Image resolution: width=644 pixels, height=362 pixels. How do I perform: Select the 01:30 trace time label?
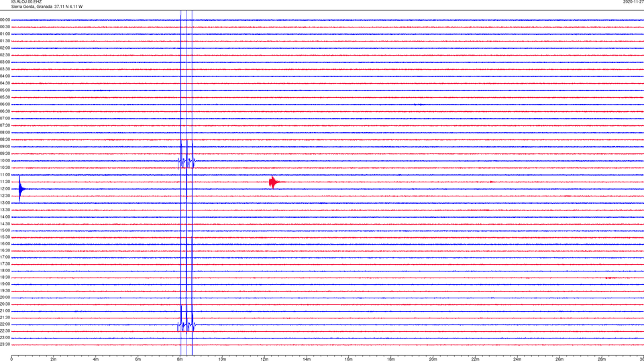click(5, 41)
